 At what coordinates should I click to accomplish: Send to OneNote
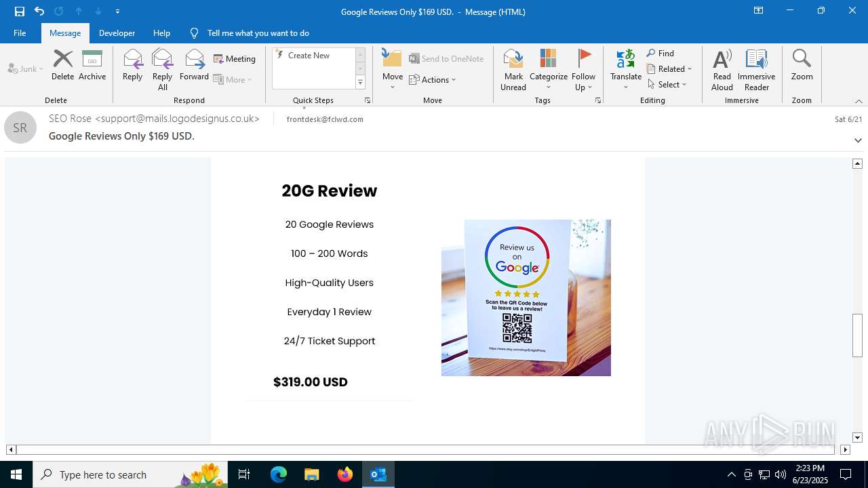446,59
